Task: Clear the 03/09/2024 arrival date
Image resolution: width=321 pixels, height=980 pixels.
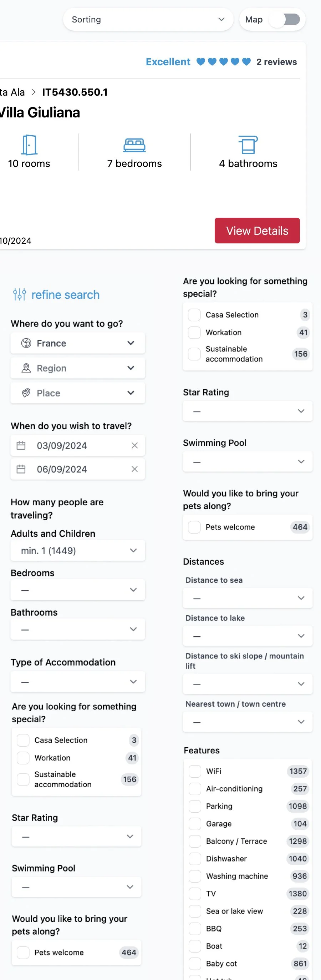Action: tap(134, 445)
